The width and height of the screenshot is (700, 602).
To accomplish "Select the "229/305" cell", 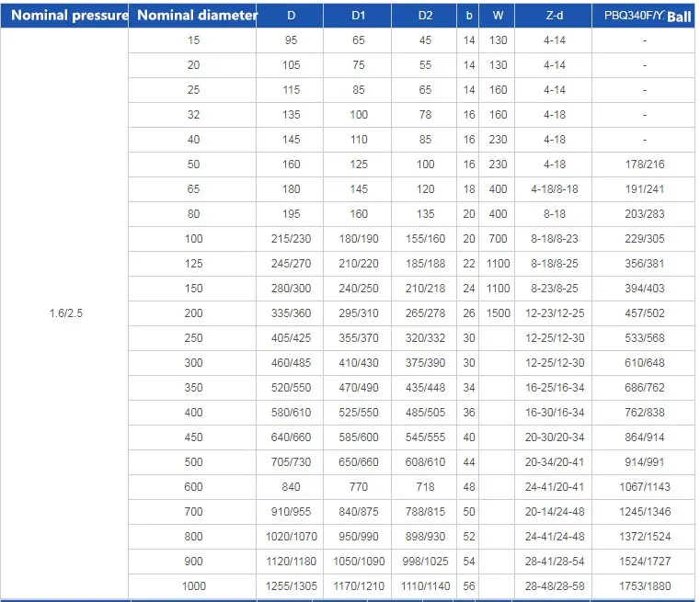I will 644,239.
